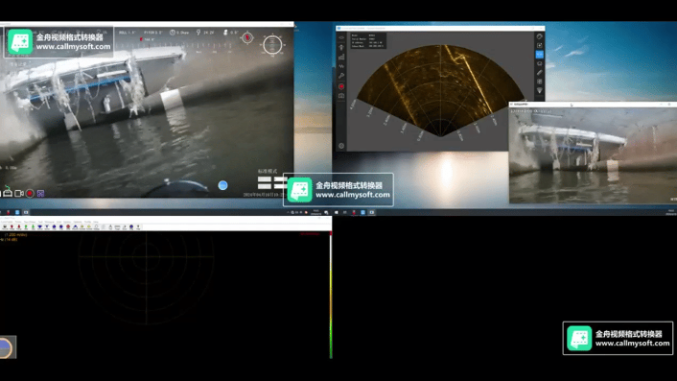Click the purple icon next to ROV record button
Viewport: 677px width, 381px height.
click(41, 194)
